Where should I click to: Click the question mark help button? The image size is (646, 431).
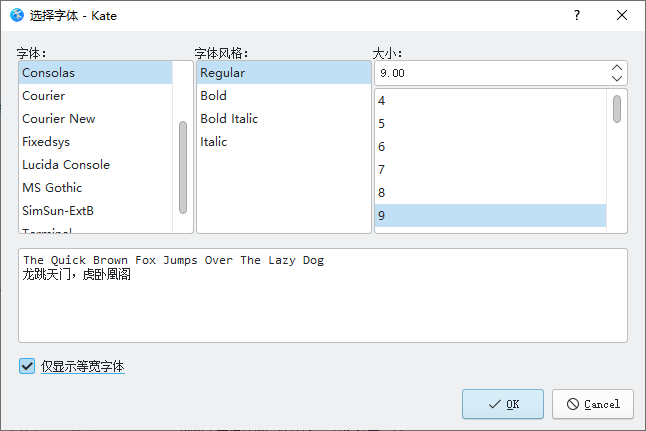[576, 15]
